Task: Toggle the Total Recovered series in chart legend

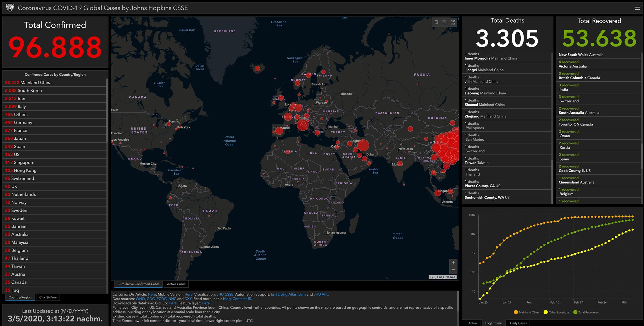Action: 586,312
